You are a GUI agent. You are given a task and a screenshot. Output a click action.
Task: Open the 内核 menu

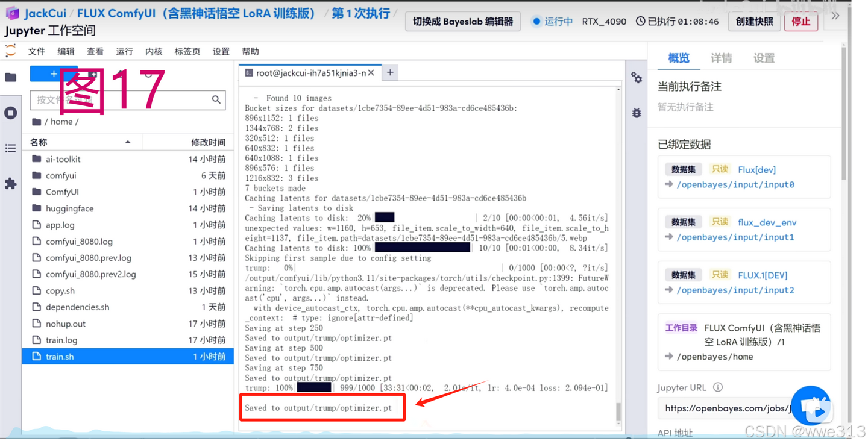coord(154,51)
